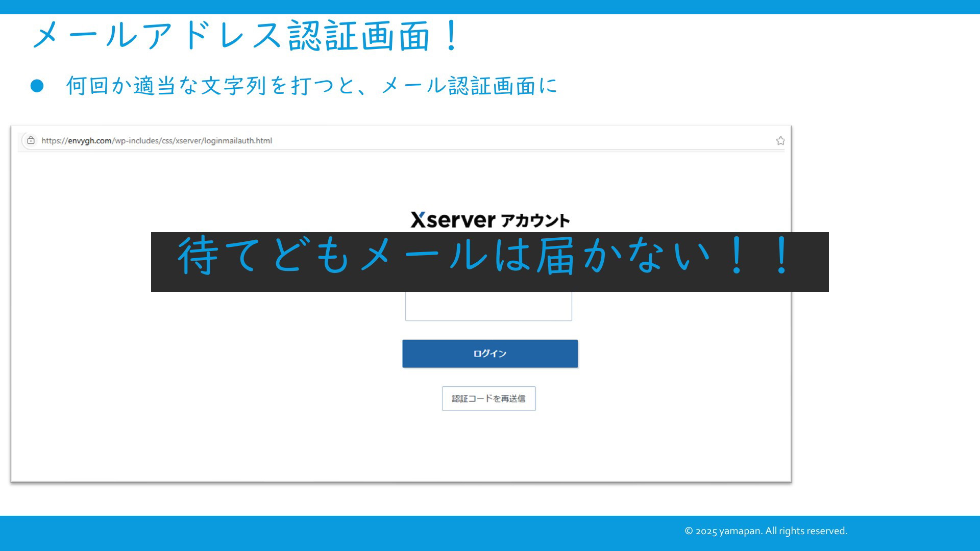Click the blue ログイン button

490,354
